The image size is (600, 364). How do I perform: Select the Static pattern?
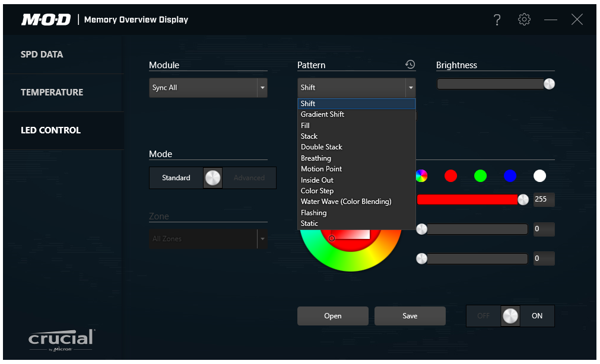click(x=357, y=223)
